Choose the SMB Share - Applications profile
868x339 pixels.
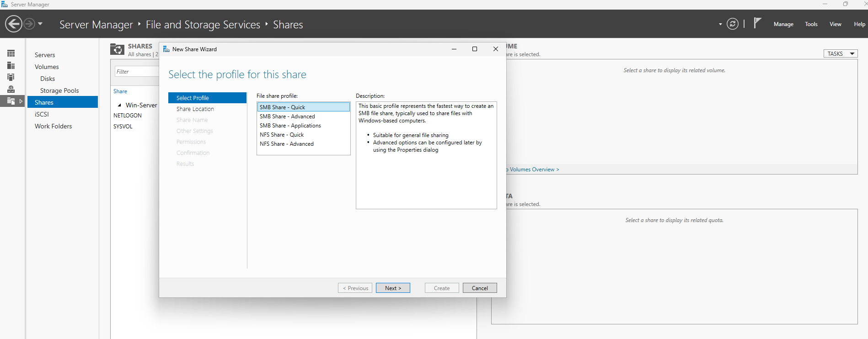point(304,126)
